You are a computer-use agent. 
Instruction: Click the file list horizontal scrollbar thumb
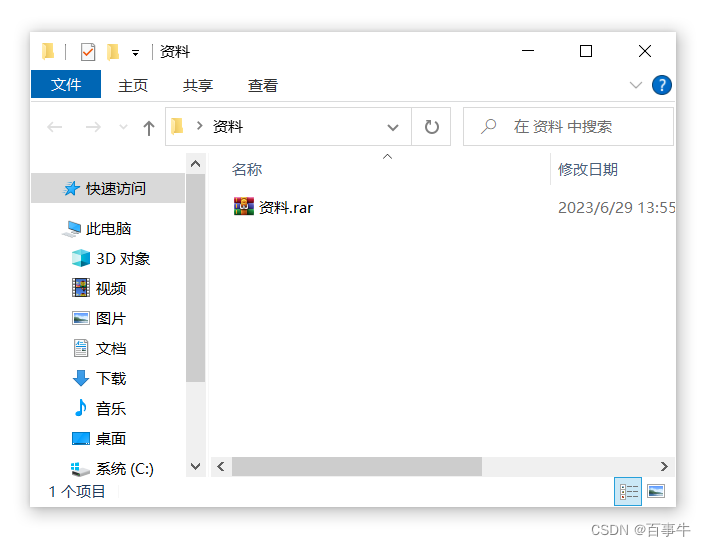(x=357, y=466)
